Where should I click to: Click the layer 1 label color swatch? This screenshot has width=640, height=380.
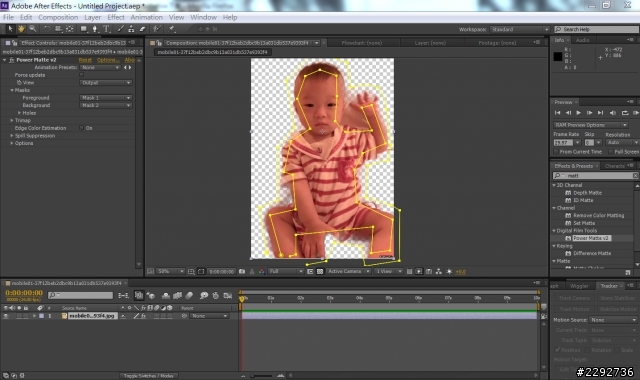pyautogui.click(x=41, y=316)
